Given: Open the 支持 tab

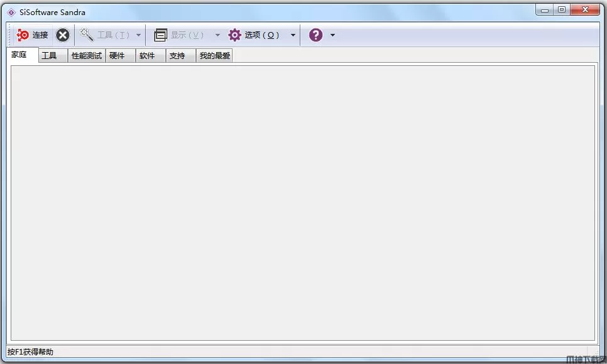Looking at the screenshot, I should click(181, 56).
